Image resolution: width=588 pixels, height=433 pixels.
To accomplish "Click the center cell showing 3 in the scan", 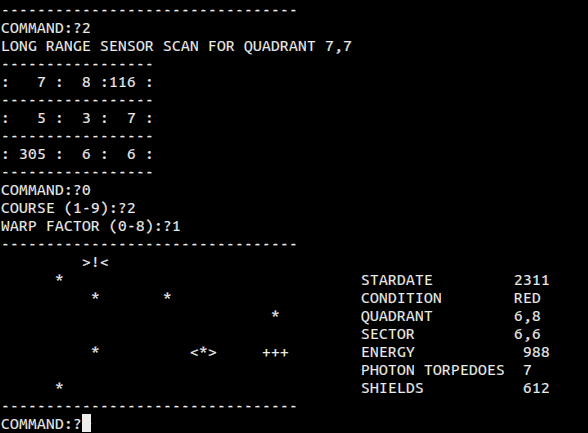I will [x=86, y=118].
